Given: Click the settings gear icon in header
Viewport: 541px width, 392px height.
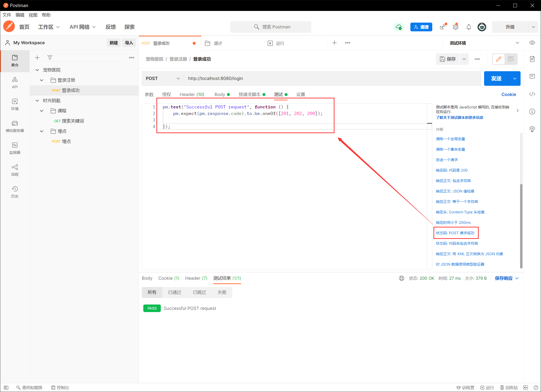Looking at the screenshot, I should (x=456, y=27).
